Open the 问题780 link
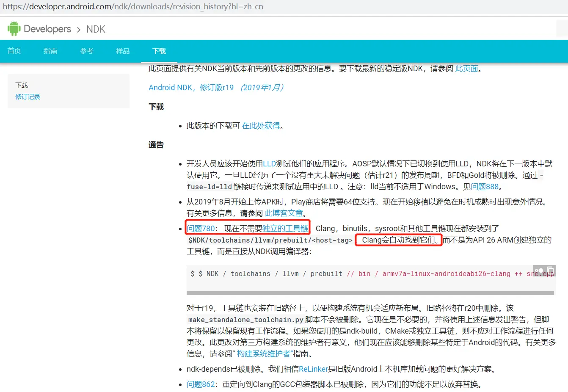Image resolution: width=568 pixels, height=392 pixels. click(201, 229)
